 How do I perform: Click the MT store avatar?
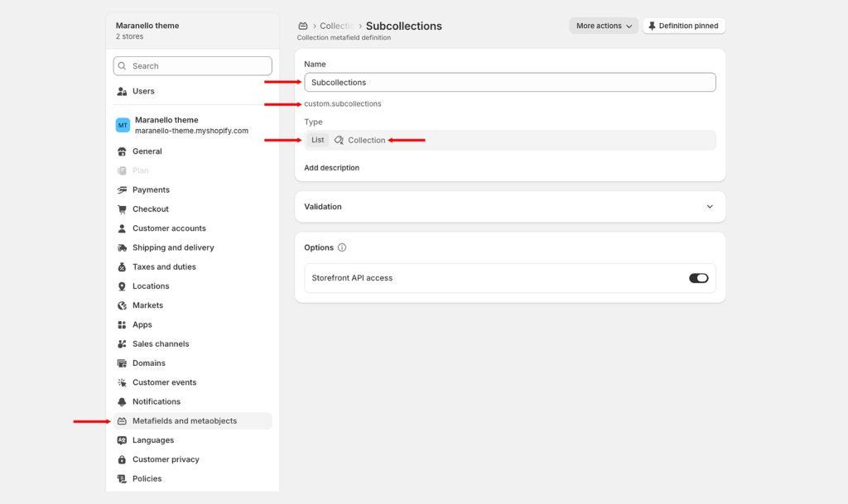click(x=123, y=125)
